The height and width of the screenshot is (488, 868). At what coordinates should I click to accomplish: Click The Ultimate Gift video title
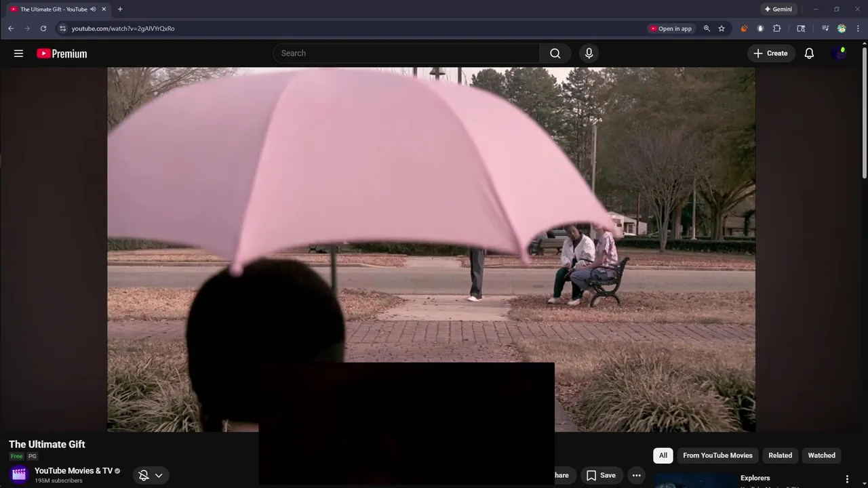(x=47, y=445)
